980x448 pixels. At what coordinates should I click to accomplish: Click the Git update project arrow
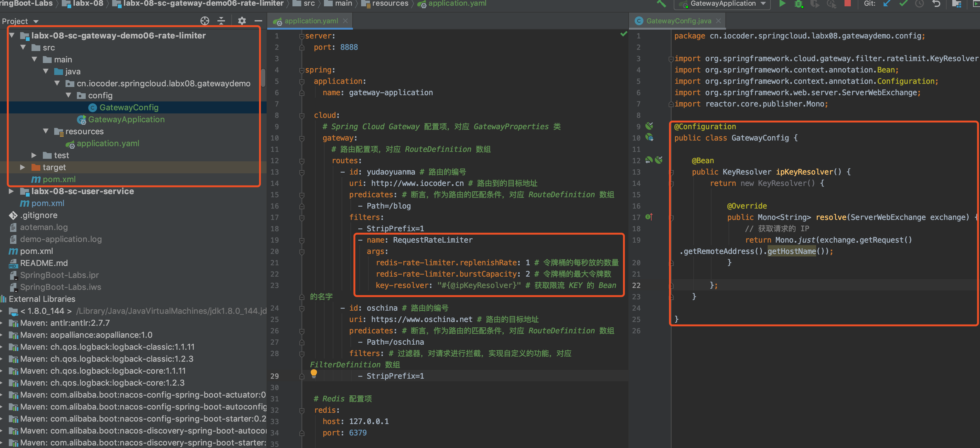point(887,4)
